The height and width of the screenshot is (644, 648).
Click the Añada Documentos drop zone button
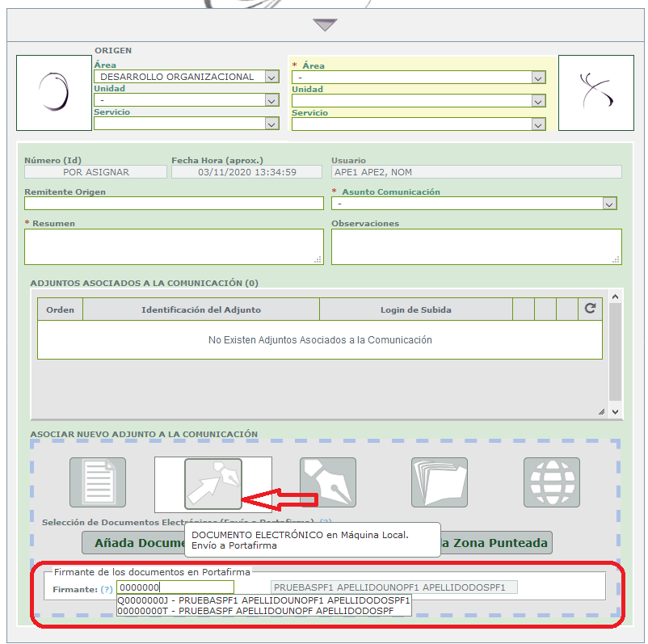[317, 543]
